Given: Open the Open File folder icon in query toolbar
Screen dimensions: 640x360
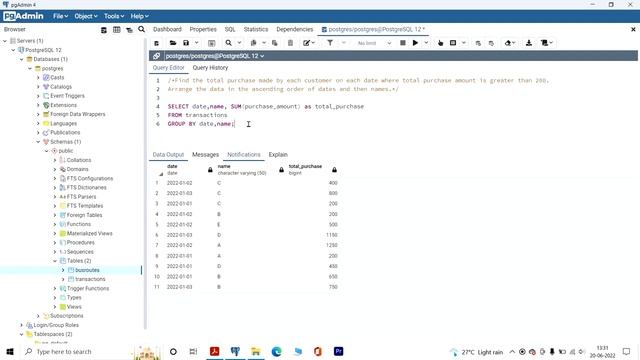Looking at the screenshot, I should point(173,43).
